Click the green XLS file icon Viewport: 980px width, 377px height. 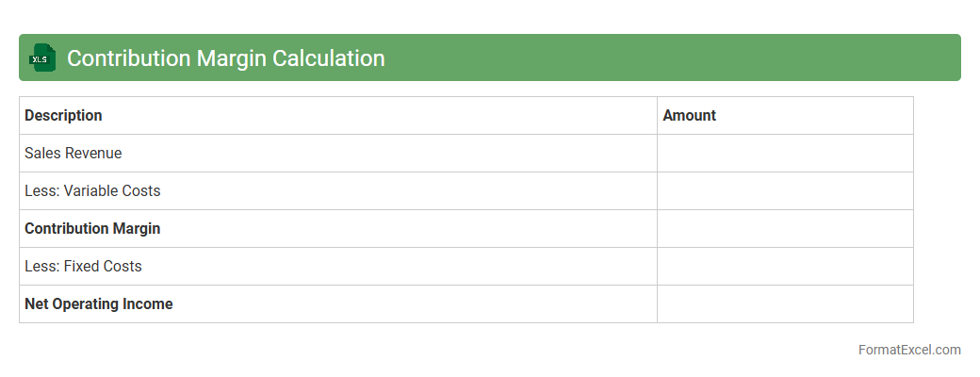coord(42,58)
